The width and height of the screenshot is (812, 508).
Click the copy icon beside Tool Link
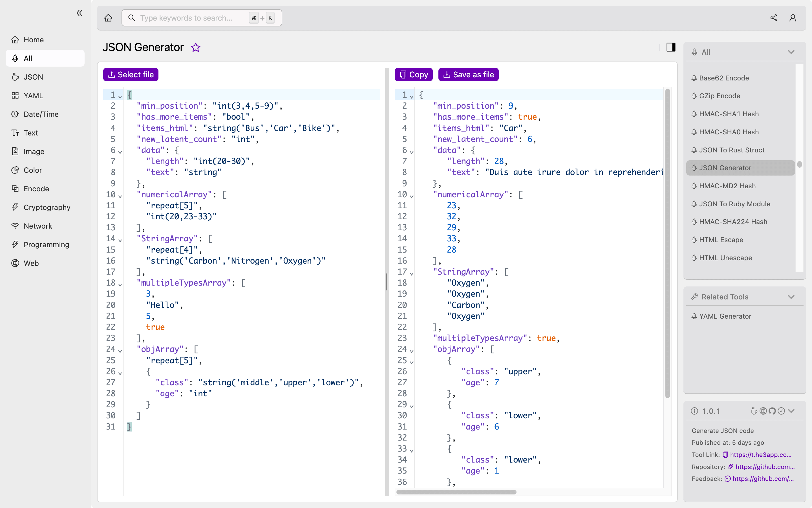point(725,455)
